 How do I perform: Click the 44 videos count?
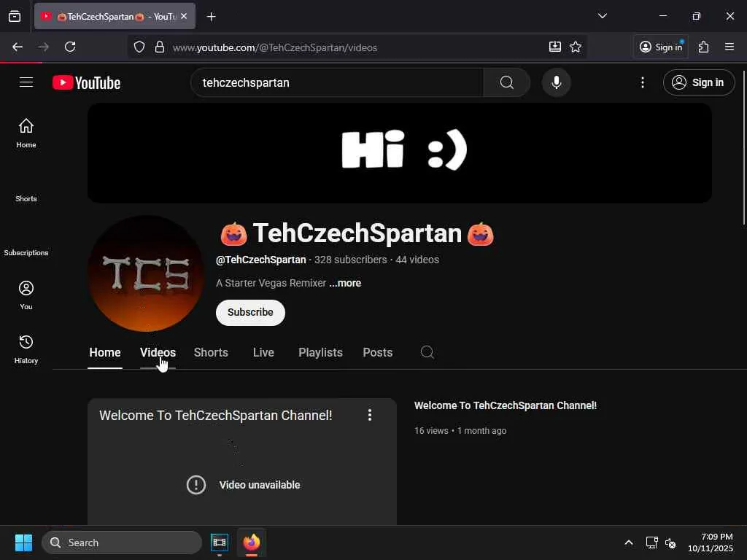(x=417, y=260)
